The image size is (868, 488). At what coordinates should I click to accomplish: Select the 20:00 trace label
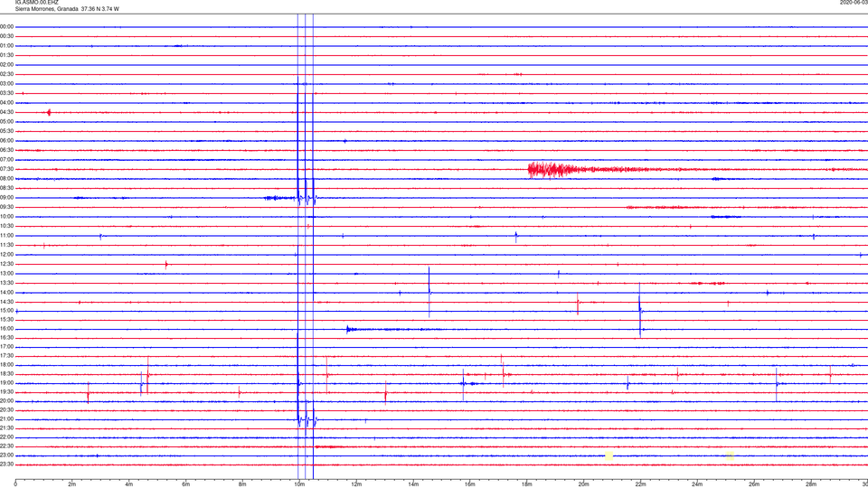click(7, 400)
